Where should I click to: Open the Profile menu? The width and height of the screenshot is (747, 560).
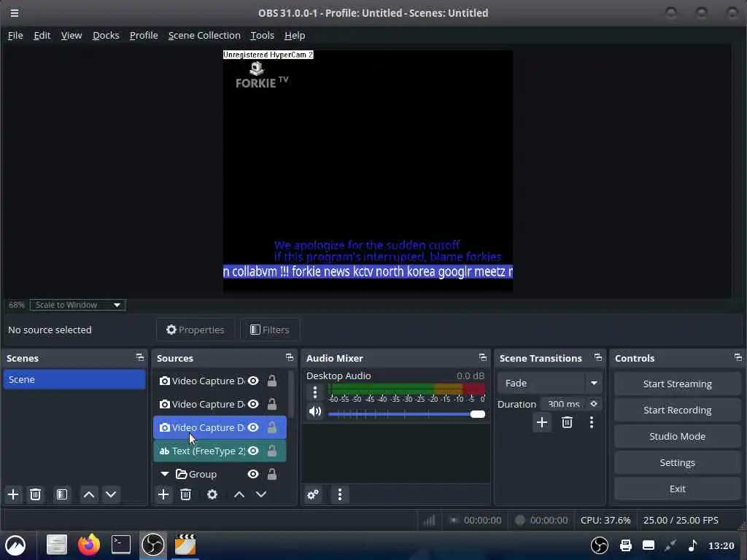[144, 35]
